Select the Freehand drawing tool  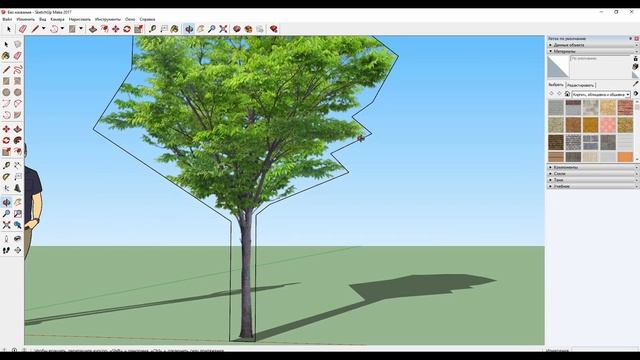18,70
